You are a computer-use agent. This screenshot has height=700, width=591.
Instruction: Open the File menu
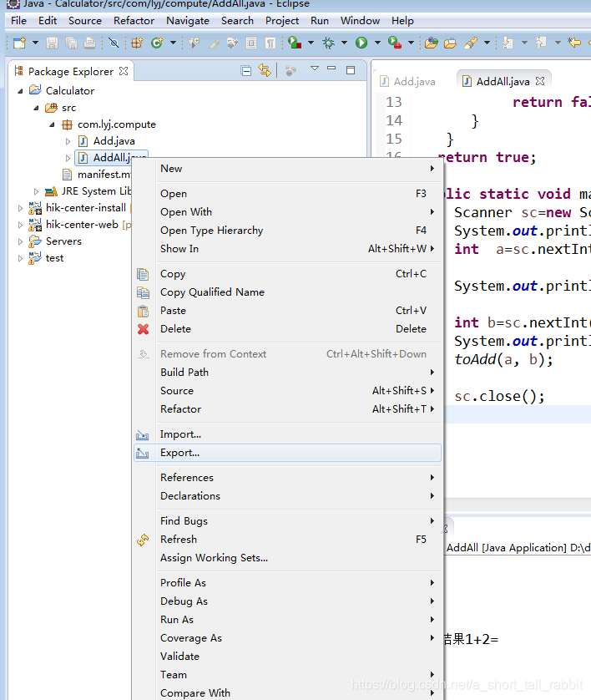pos(18,21)
